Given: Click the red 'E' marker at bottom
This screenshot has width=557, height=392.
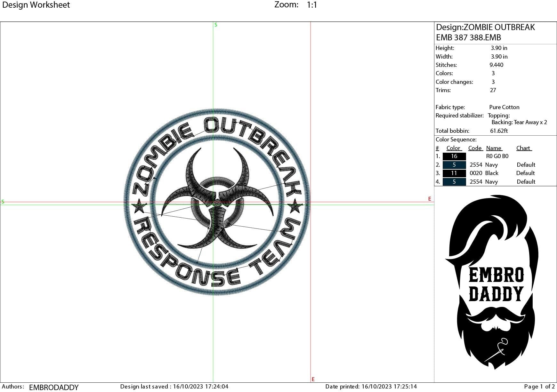Looking at the screenshot, I should 313,379.
